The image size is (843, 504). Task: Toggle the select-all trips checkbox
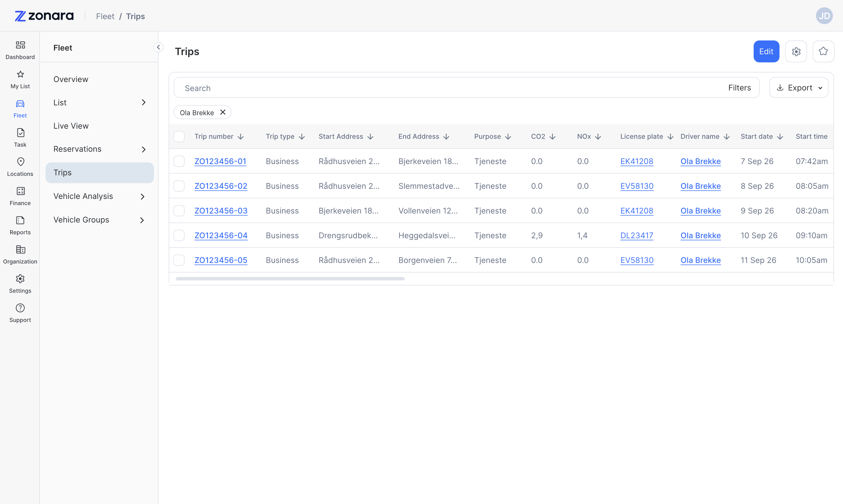coord(179,137)
